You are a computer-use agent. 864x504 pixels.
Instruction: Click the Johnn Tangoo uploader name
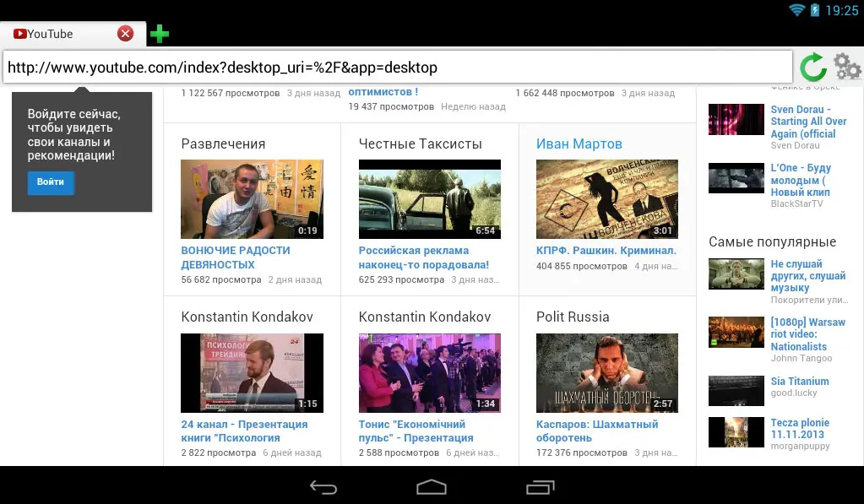point(802,358)
